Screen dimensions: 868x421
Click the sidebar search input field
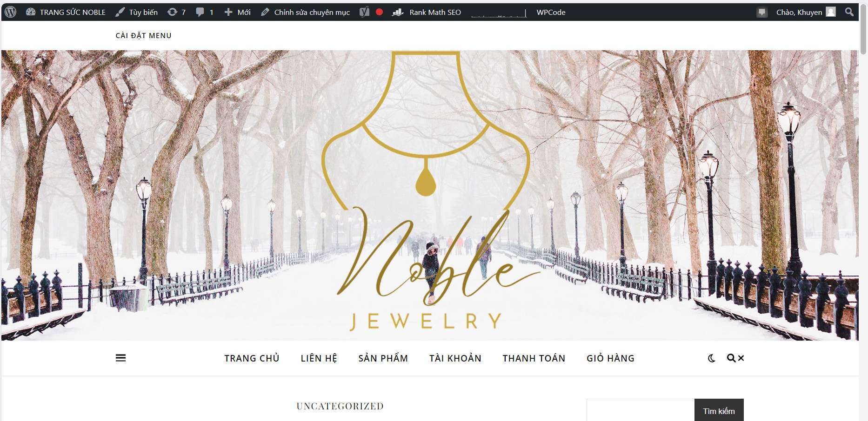[641, 411]
